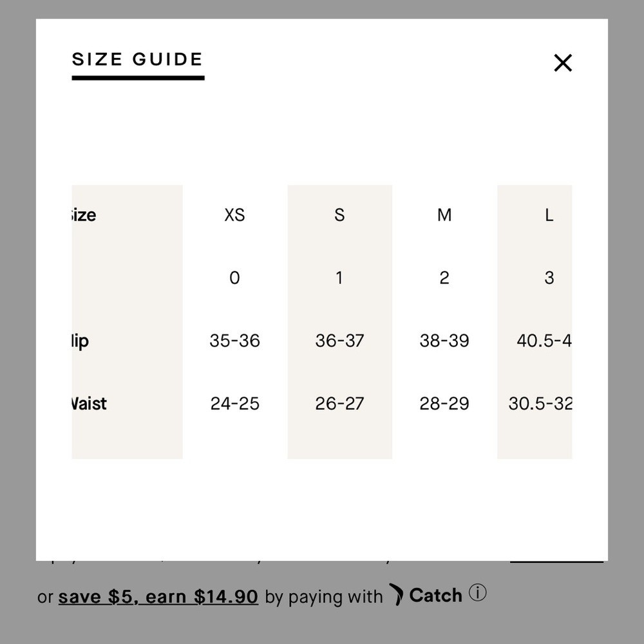The image size is (644, 644).
Task: Click hip measurement 36-37
Action: click(x=339, y=341)
